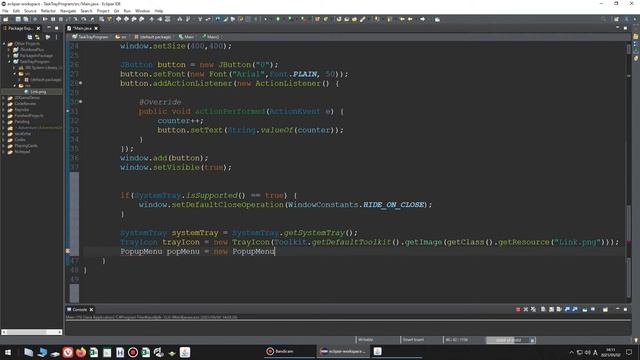Open Package Explorer view menu dots
640x360 pixels.
pyautogui.click(x=56, y=37)
